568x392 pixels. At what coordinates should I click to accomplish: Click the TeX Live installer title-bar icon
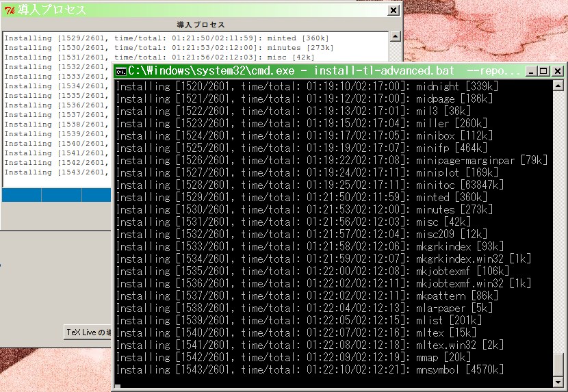(10, 10)
